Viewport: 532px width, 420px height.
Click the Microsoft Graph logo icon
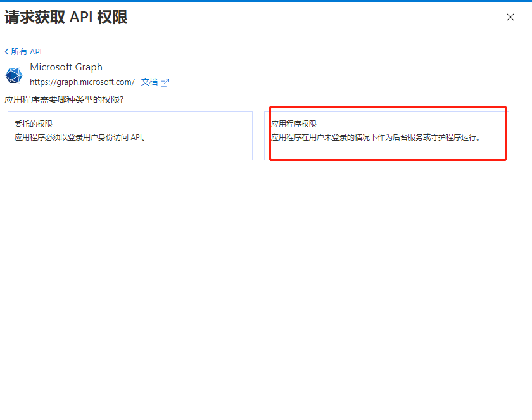(14, 75)
